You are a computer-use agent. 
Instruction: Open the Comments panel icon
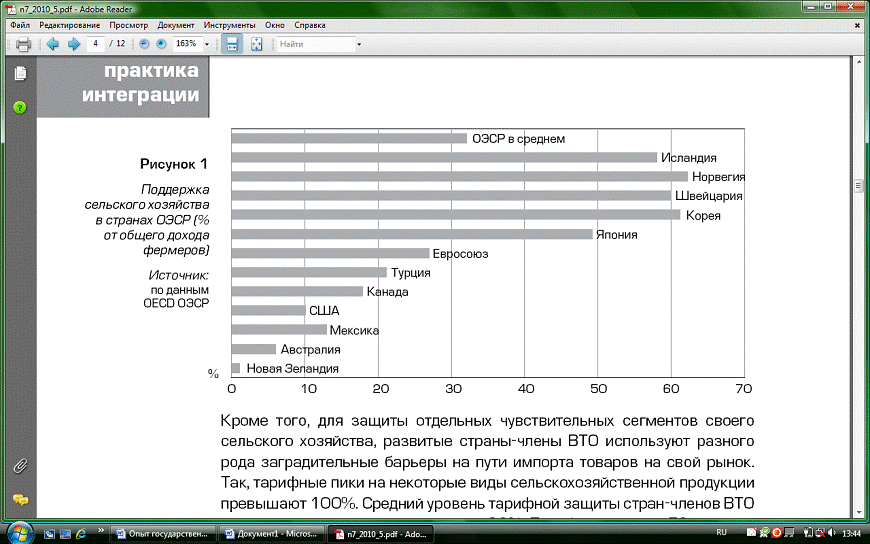point(20,499)
